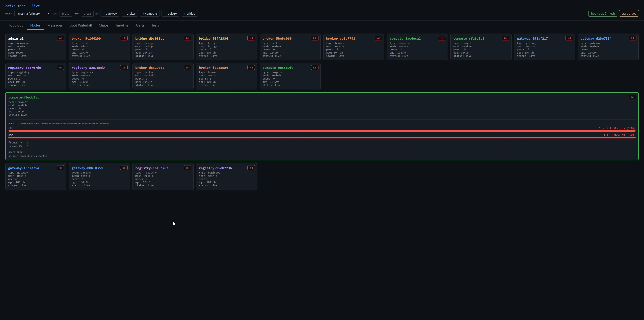The height and width of the screenshot is (320, 644).
Task: Open the mesh selection dropdown
Action: 33,14
